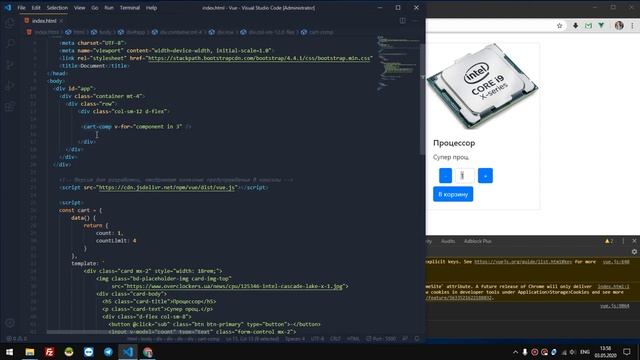Open the vuejs.org guide link in console
640x360 pixels.
(523, 262)
